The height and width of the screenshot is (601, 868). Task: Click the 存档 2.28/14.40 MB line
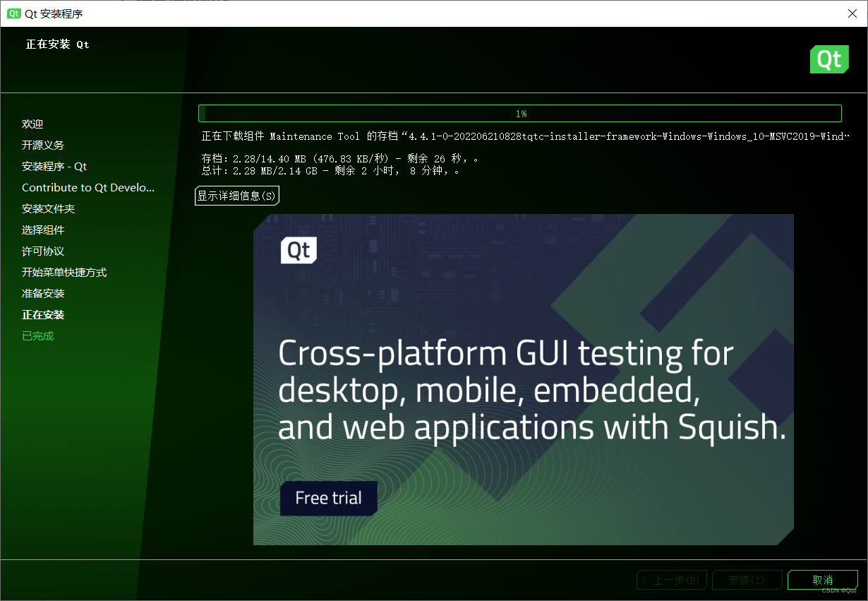pyautogui.click(x=341, y=159)
